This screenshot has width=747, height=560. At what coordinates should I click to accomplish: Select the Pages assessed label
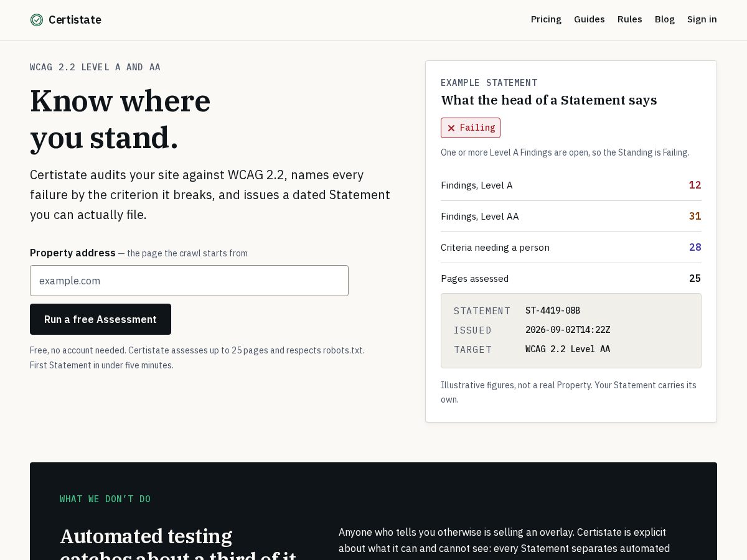(474, 279)
